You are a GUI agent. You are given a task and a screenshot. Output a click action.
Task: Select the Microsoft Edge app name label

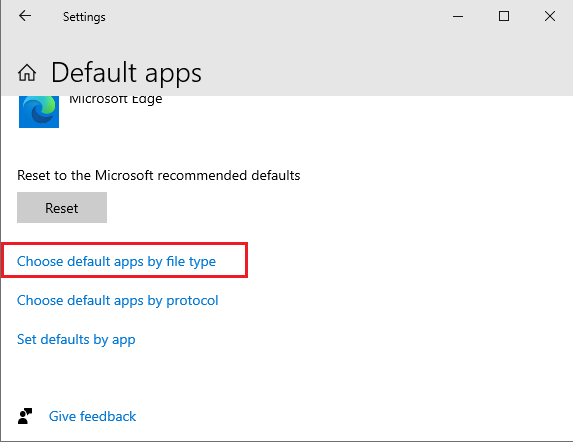(x=115, y=99)
